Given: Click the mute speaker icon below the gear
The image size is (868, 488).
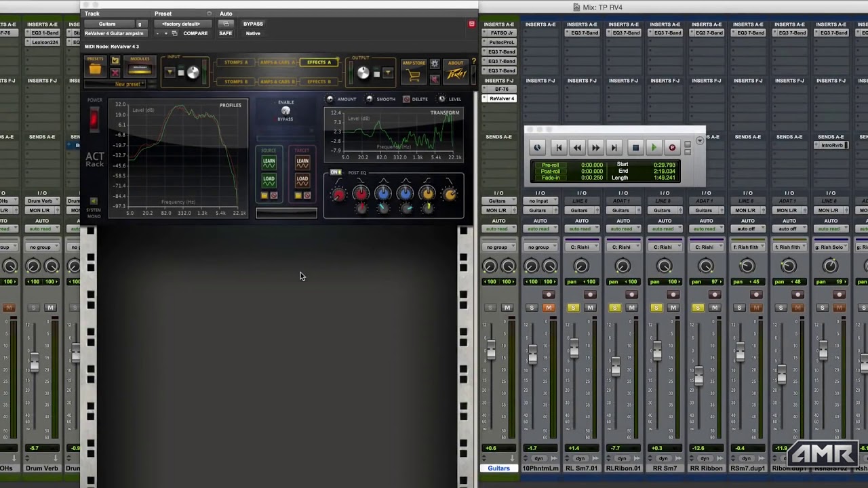Looking at the screenshot, I should pos(435,78).
